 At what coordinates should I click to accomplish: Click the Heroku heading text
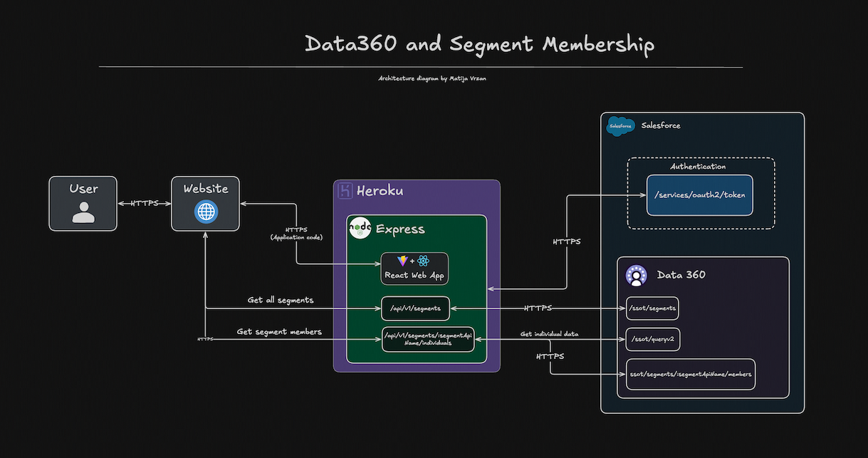(x=380, y=191)
